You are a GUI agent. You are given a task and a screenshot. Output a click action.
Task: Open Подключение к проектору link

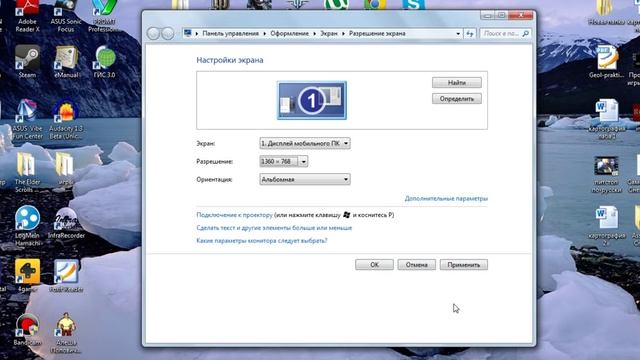(234, 215)
